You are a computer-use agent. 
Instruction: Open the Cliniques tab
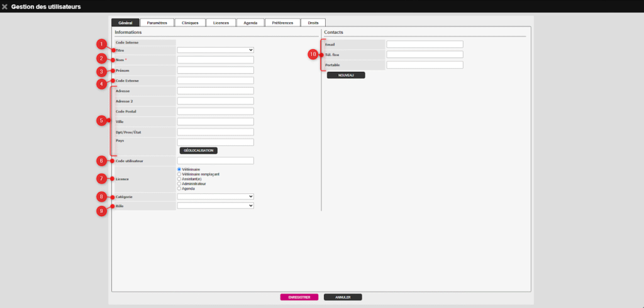coord(190,23)
